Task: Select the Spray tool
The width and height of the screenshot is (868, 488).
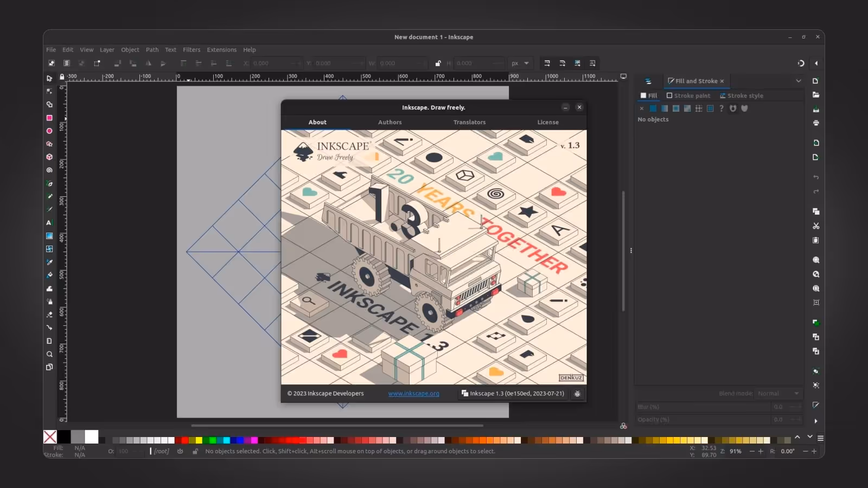Action: (x=49, y=301)
